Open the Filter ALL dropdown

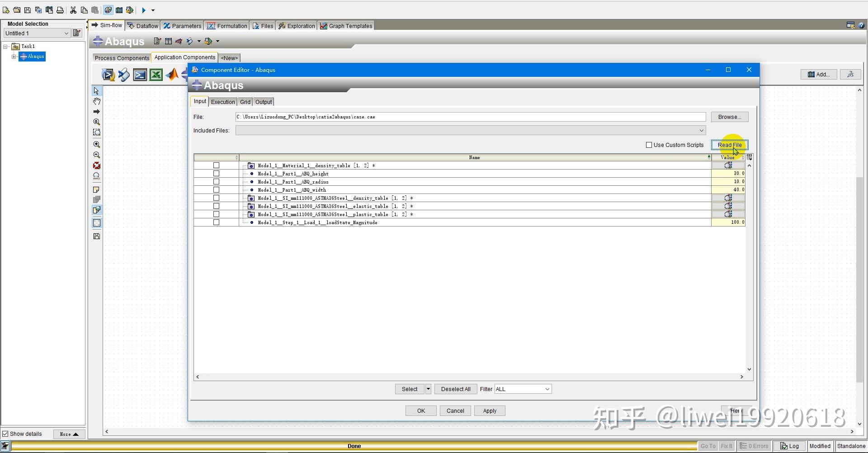[547, 389]
